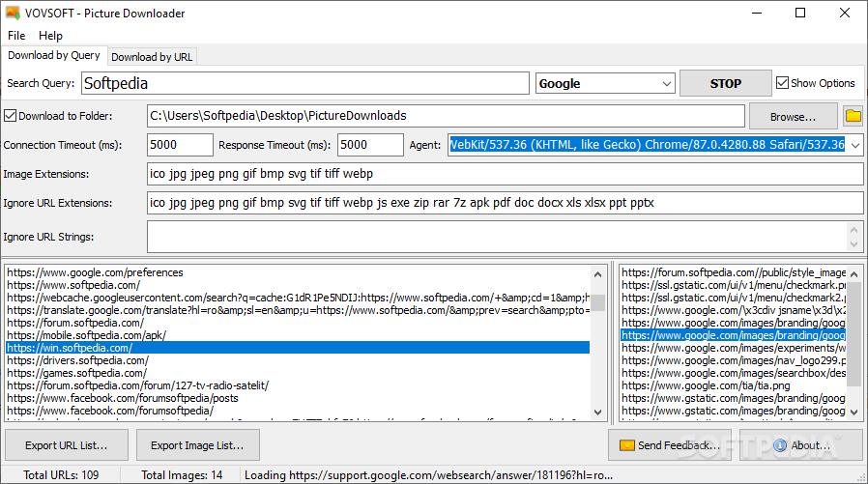The image size is (868, 484).
Task: Select facebook.com/forumsoftpedia/posts row
Action: [298, 398]
